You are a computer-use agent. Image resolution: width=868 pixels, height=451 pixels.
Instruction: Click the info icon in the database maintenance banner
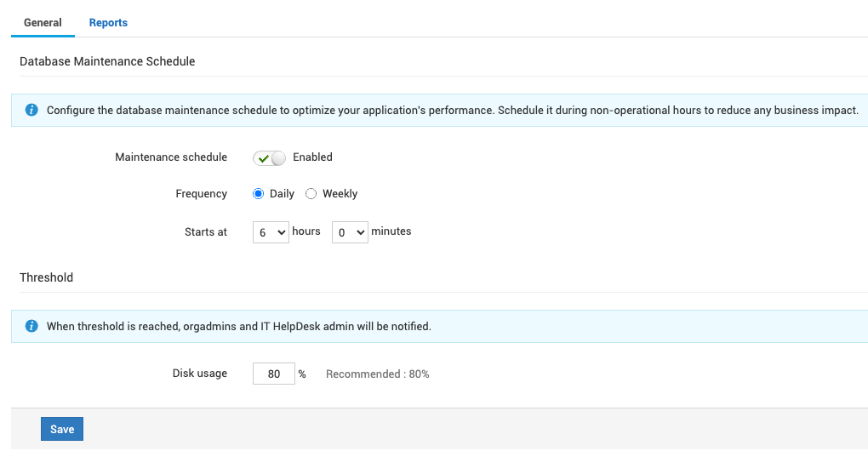[x=31, y=110]
